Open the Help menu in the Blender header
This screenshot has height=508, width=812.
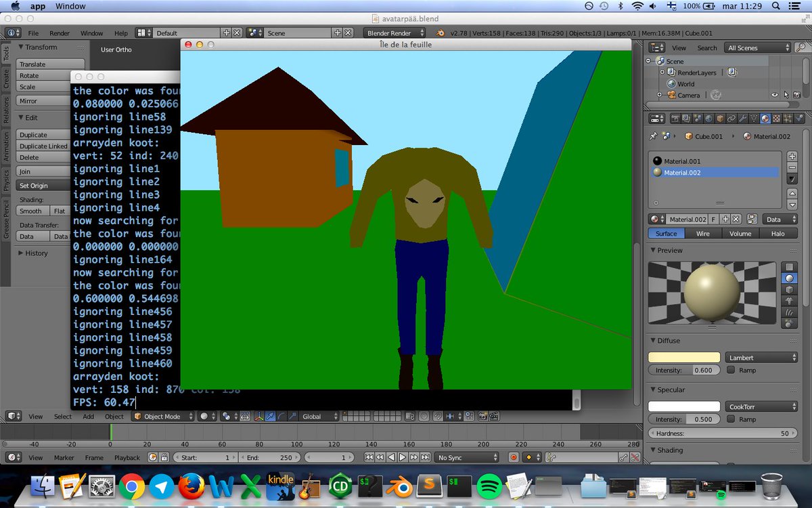(120, 33)
